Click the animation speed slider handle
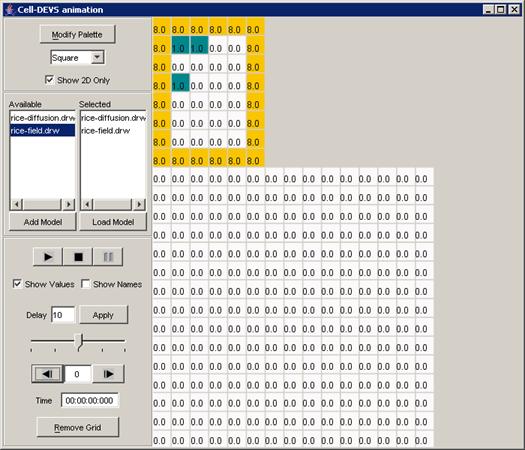This screenshot has height=450, width=525. click(79, 342)
